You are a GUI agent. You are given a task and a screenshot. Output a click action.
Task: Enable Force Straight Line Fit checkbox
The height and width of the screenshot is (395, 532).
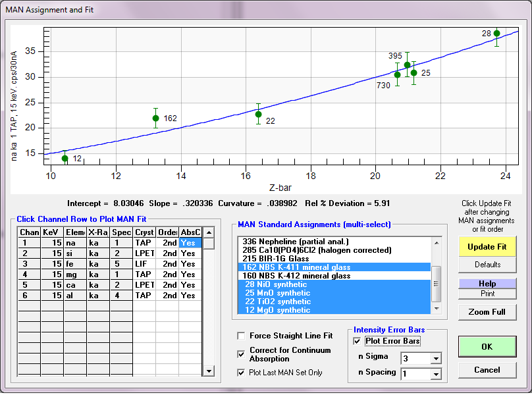pos(242,336)
